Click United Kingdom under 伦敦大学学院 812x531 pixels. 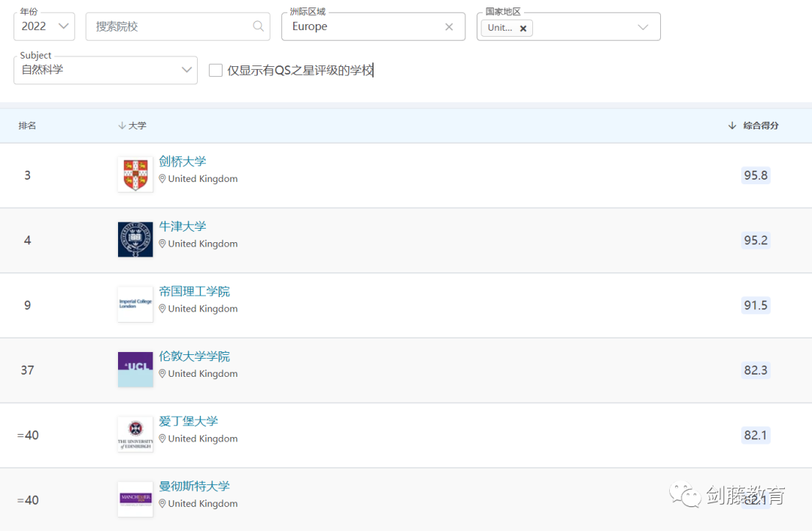[x=203, y=374]
